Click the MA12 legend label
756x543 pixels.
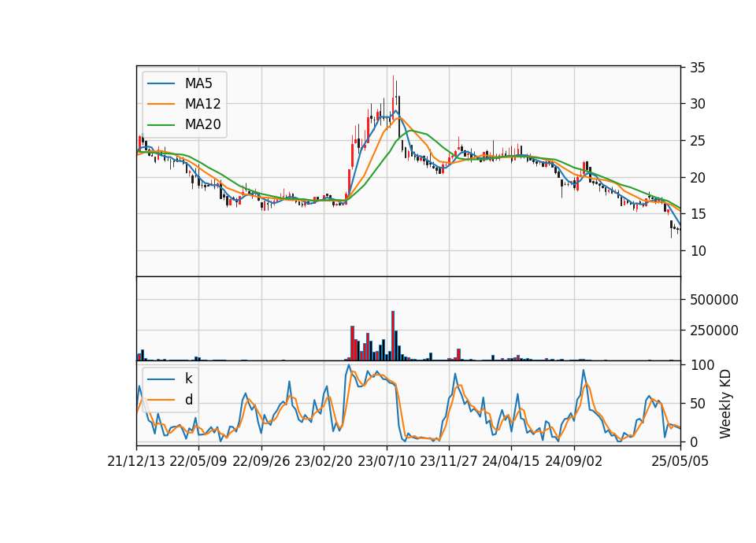pyautogui.click(x=202, y=104)
